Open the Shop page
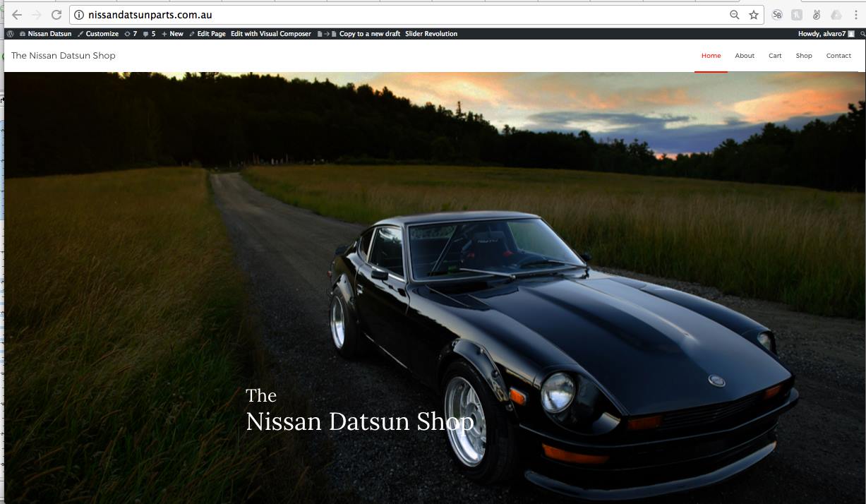 click(804, 56)
